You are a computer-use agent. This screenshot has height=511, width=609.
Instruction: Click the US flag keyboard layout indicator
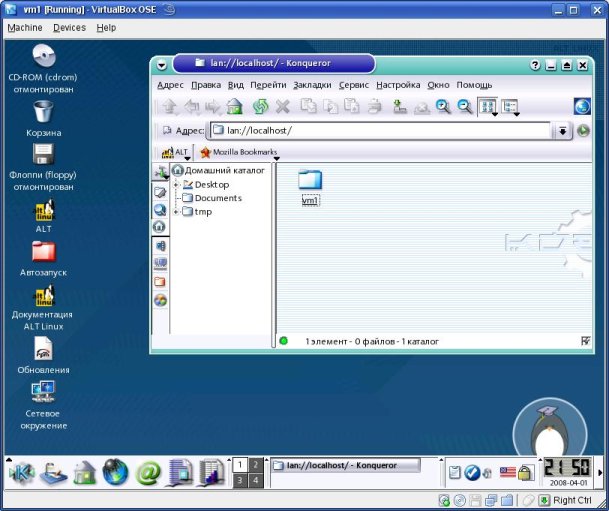pyautogui.click(x=508, y=473)
